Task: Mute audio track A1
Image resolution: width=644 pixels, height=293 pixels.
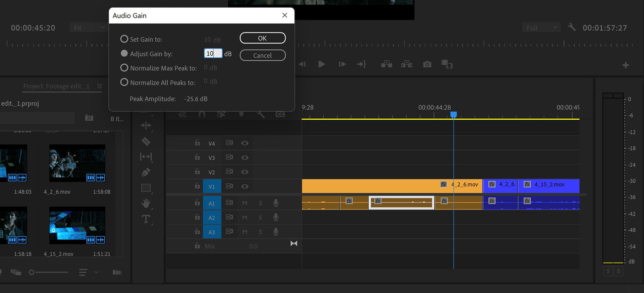Action: click(245, 203)
